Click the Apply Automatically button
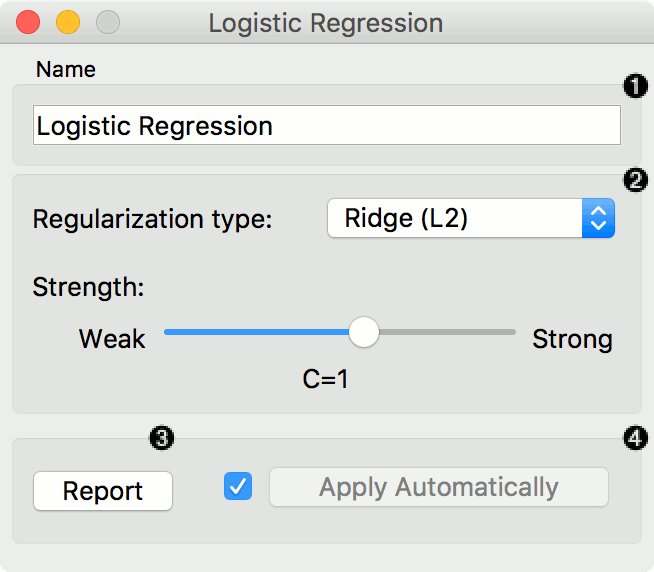This screenshot has height=572, width=654. pyautogui.click(x=438, y=488)
